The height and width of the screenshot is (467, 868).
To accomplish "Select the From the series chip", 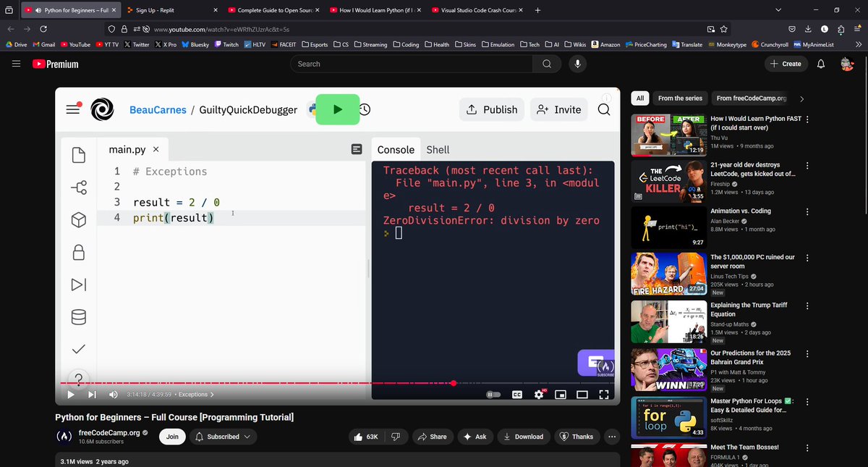I will click(680, 98).
